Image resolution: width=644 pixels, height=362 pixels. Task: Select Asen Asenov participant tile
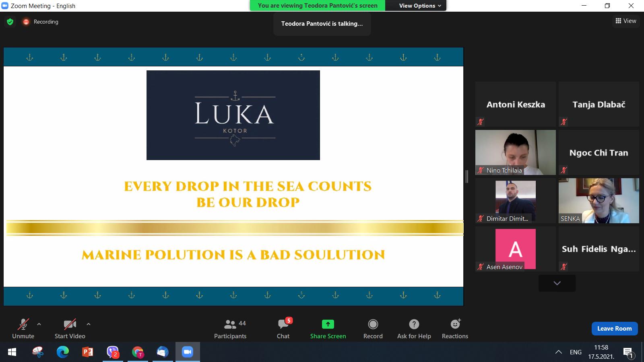[516, 249]
